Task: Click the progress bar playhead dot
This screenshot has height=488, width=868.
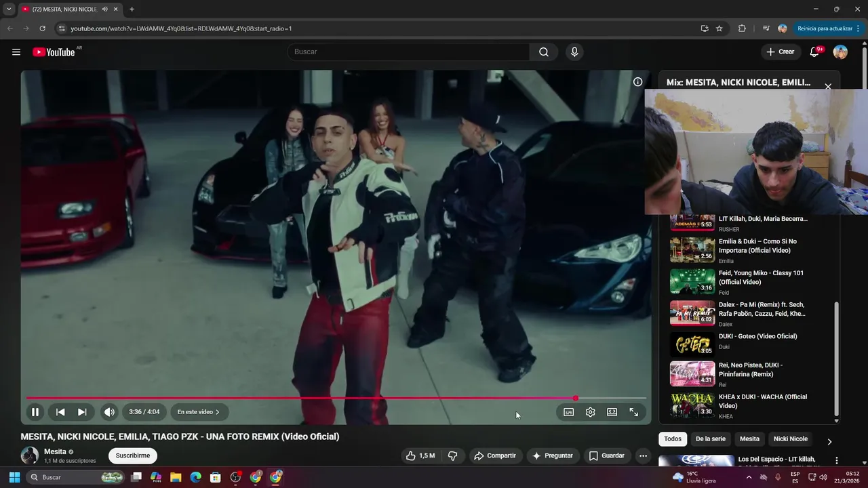Action: (576, 399)
